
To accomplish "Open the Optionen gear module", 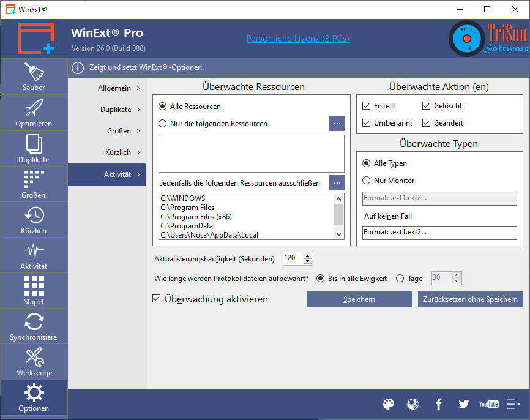I will (34, 397).
